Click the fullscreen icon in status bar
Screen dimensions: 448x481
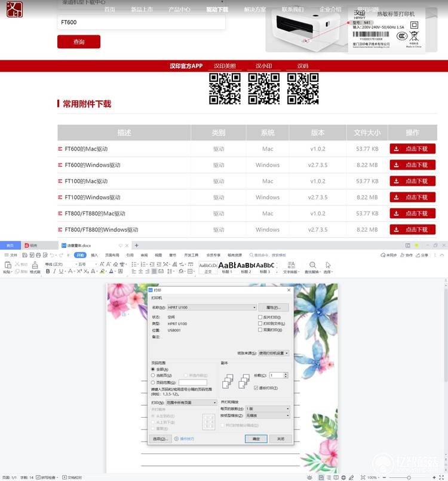tap(441, 477)
